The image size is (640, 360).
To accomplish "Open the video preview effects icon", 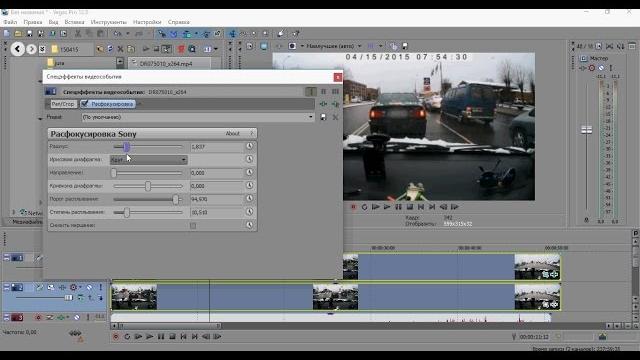I will click(280, 46).
